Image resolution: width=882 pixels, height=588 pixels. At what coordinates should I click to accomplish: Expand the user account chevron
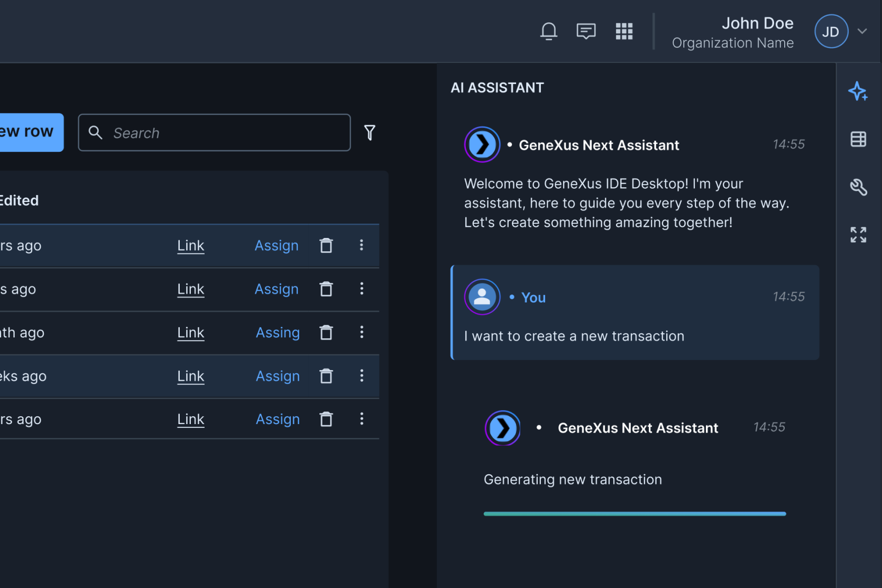(862, 31)
